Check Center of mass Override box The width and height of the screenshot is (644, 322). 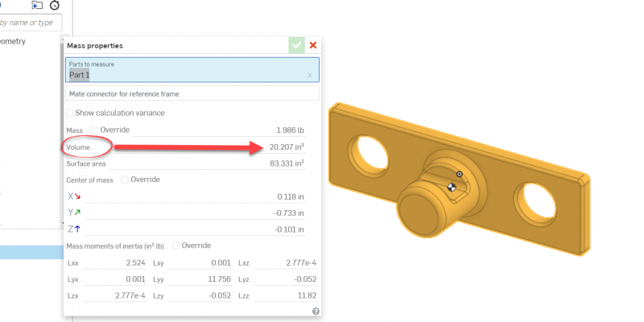[x=125, y=180]
